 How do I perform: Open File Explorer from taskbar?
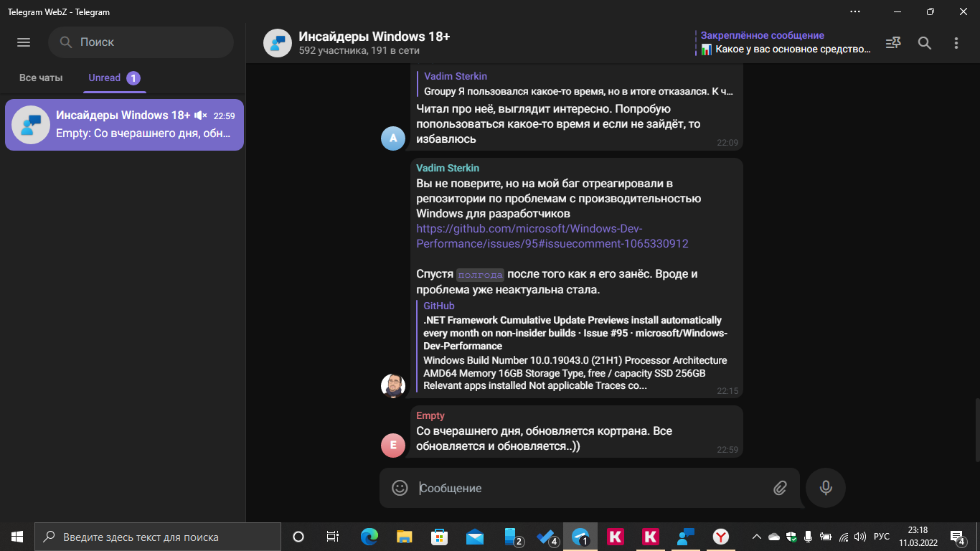[404, 537]
